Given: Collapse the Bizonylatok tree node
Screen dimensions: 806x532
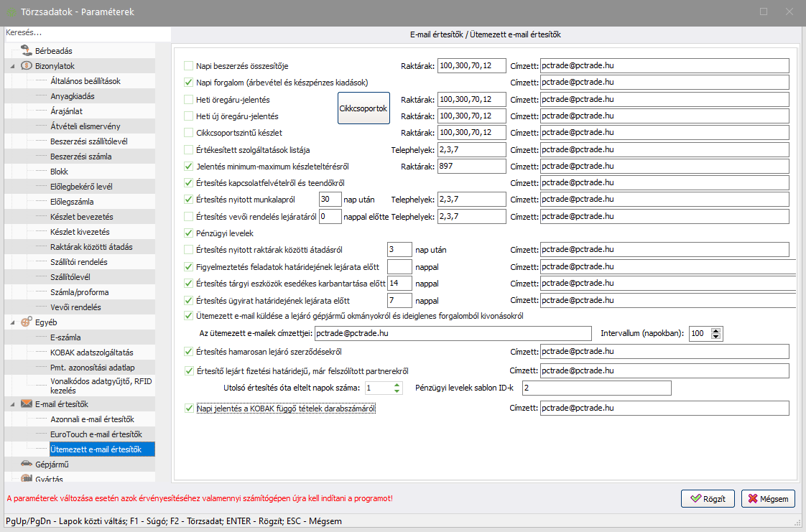Looking at the screenshot, I should tap(12, 66).
